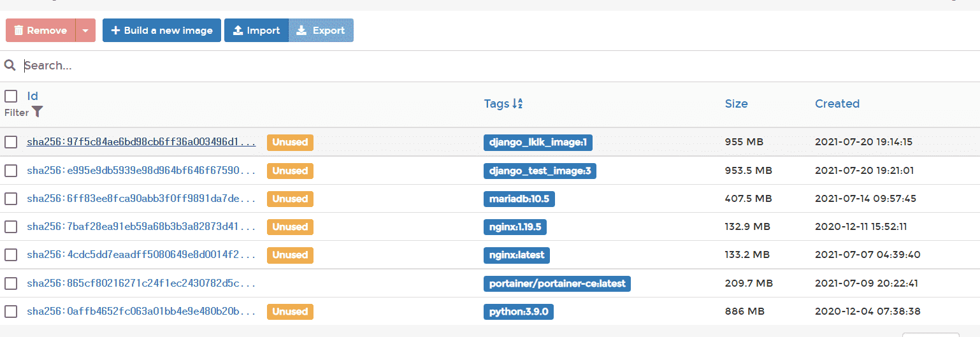This screenshot has height=337, width=980.
Task: Select created date 2021-07-14 09:57:45
Action: tap(865, 199)
